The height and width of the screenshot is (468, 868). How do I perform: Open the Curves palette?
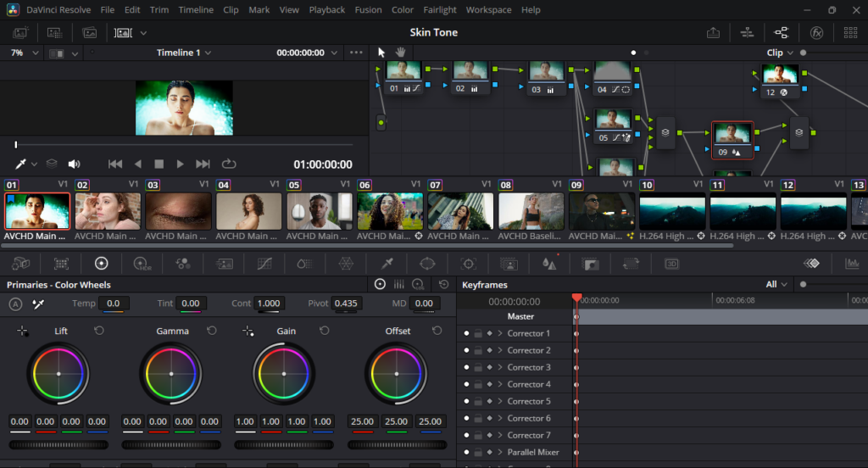(264, 264)
